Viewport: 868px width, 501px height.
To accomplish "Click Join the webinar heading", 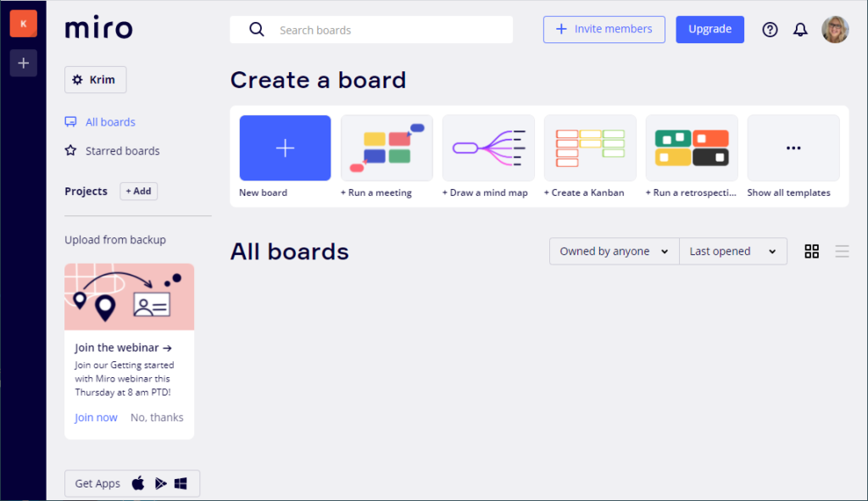I will [124, 348].
